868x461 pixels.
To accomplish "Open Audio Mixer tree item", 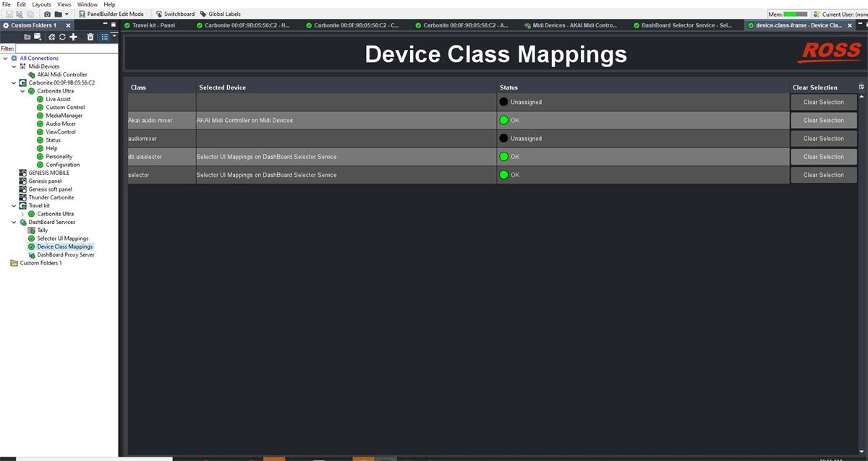I will [x=61, y=124].
